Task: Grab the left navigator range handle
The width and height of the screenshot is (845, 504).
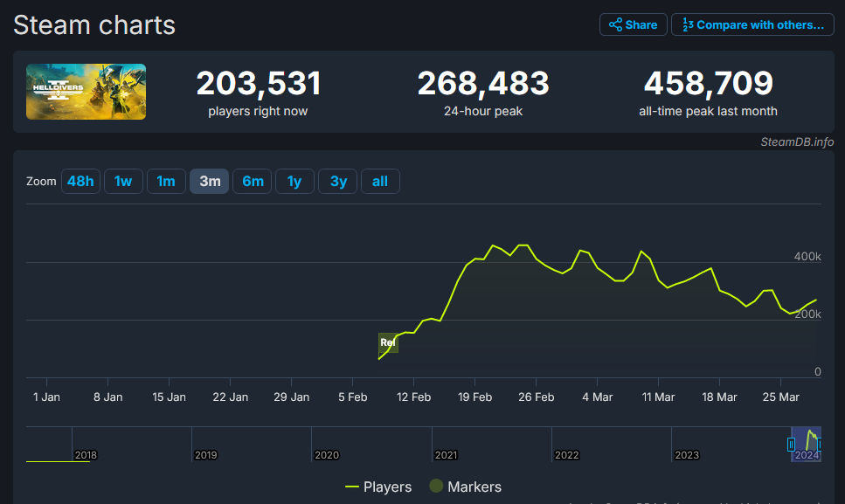Action: (791, 445)
